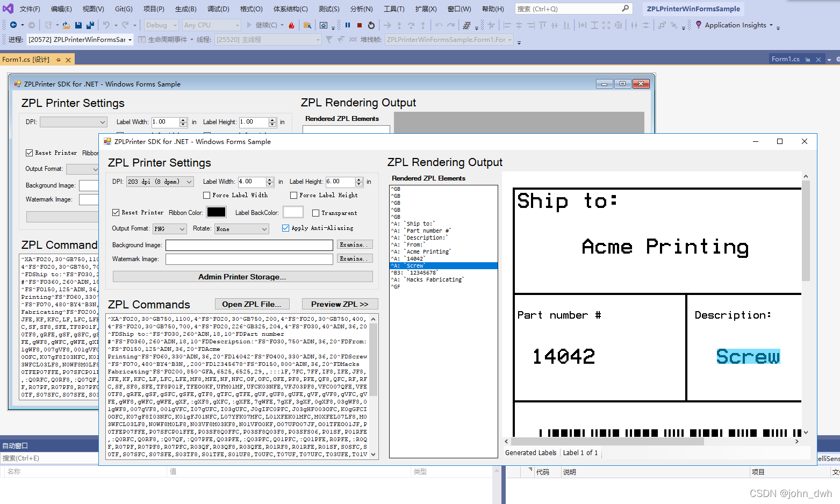840x504 pixels.
Task: Click the Preview ZPL button
Action: [x=340, y=304]
